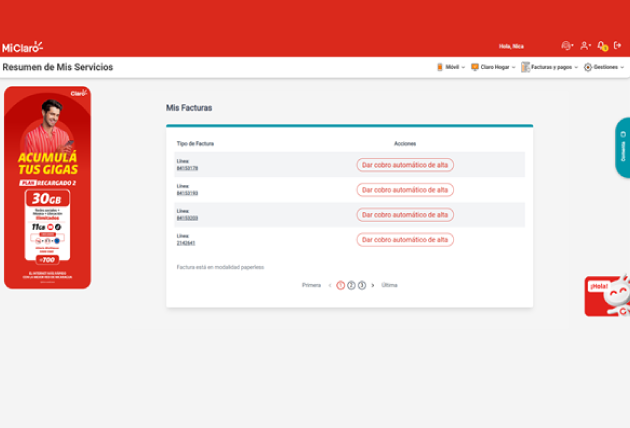Select pagination page 1

[x=340, y=285]
